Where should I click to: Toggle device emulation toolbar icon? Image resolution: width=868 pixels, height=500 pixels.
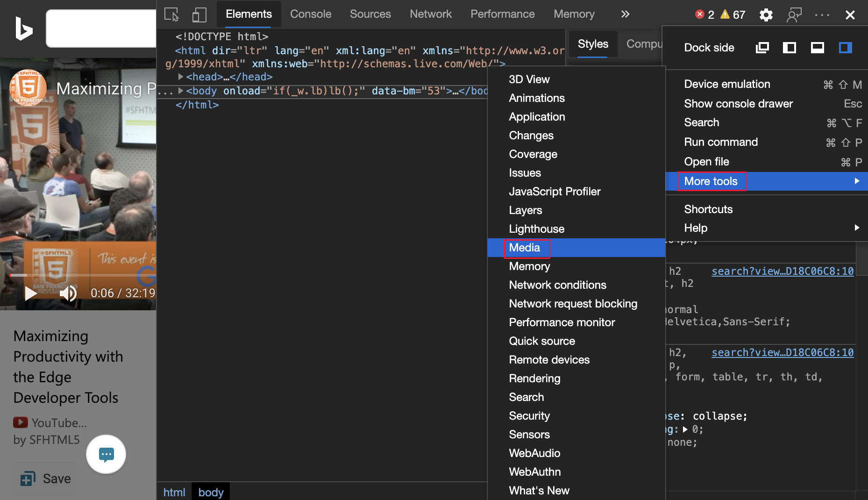[199, 14]
